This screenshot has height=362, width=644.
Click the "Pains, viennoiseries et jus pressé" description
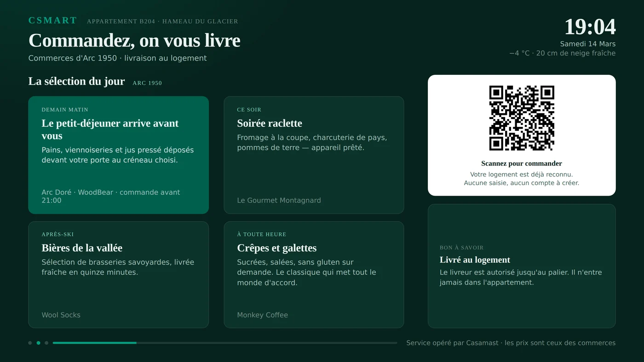(118, 155)
